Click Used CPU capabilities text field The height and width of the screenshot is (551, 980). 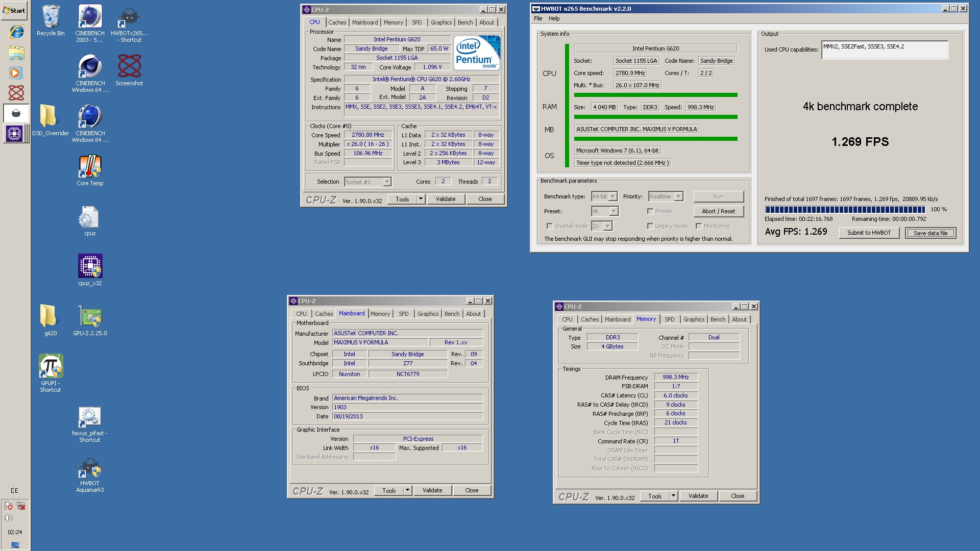pos(885,50)
